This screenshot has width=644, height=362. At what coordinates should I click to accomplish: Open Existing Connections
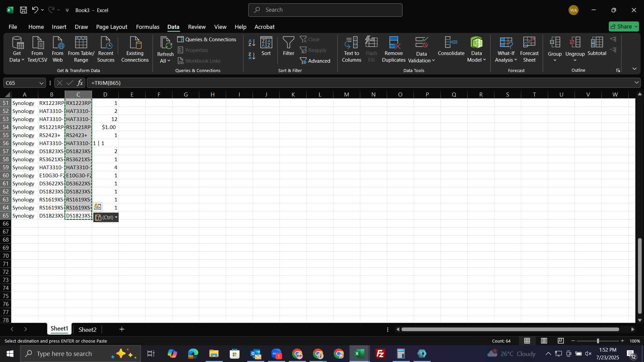click(135, 50)
